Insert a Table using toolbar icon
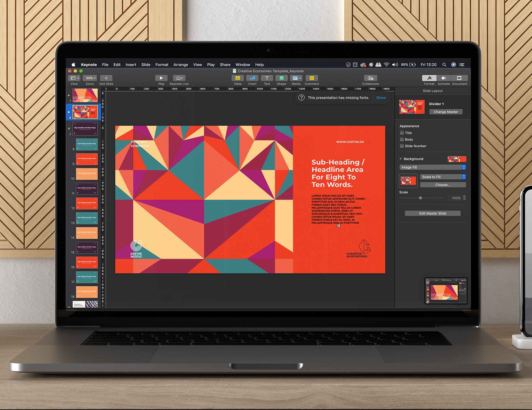Viewport: 532px width, 410px height. click(237, 78)
